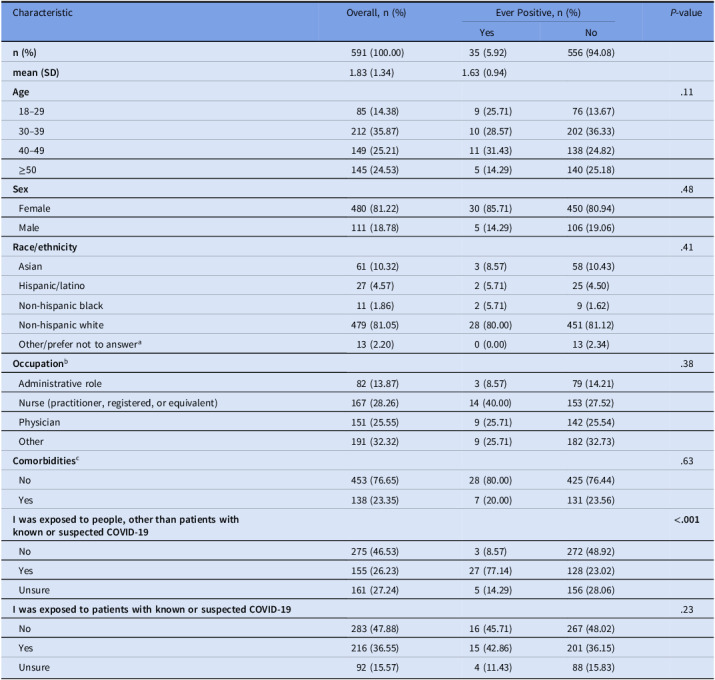The image size is (715, 680).
Task: Click the Age P-value '.11'
Action: [687, 92]
